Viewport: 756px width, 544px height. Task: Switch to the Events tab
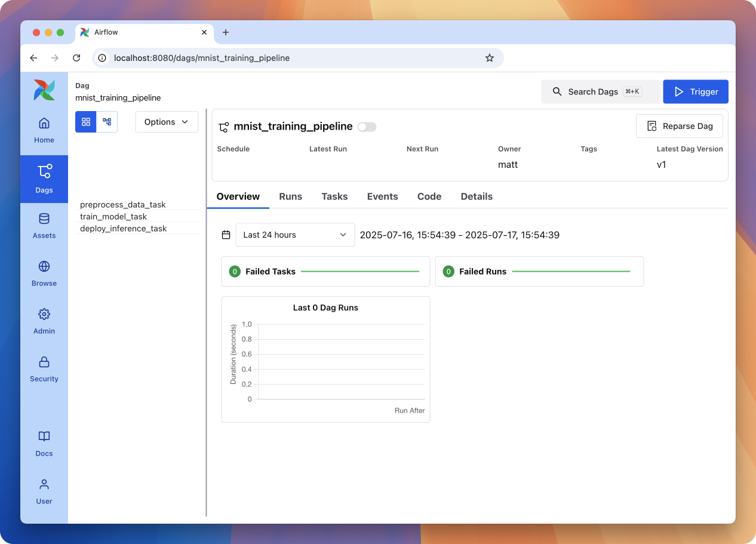click(383, 196)
